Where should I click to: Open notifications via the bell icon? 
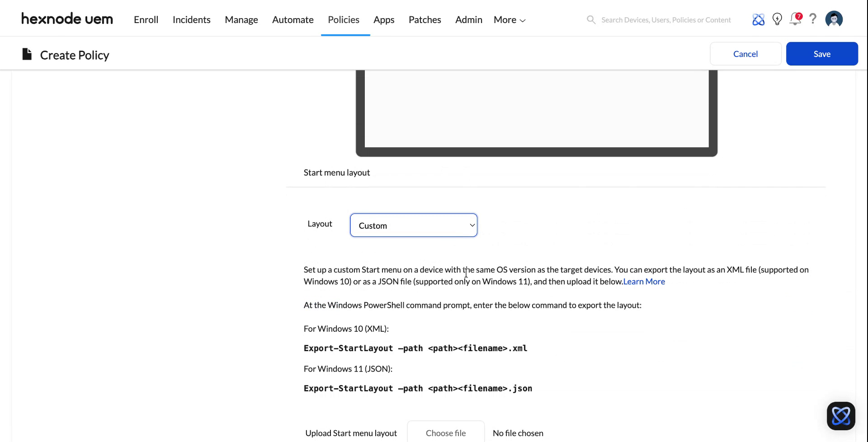[x=795, y=19]
